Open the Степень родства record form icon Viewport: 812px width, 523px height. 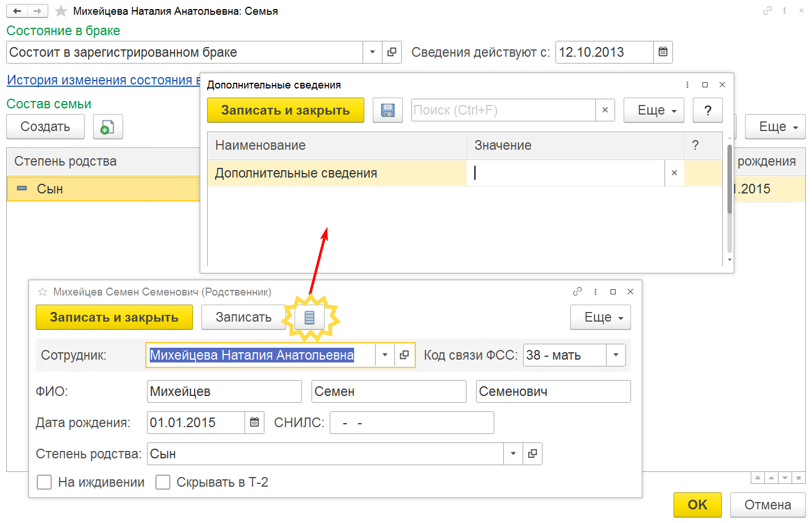click(x=532, y=454)
